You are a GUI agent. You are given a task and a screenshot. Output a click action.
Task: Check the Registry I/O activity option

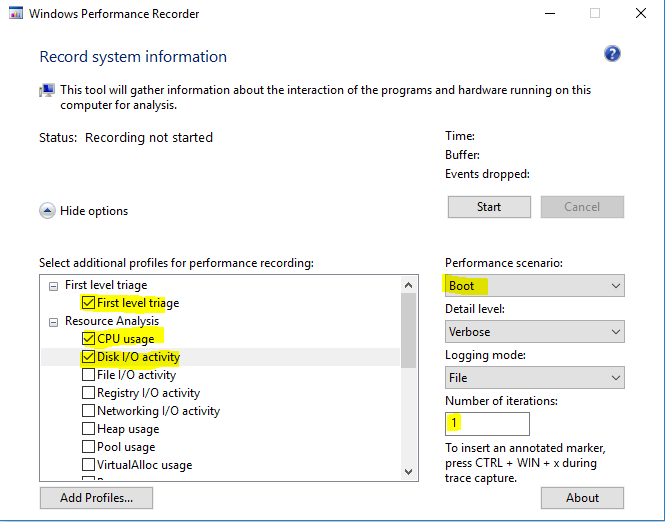pyautogui.click(x=89, y=393)
